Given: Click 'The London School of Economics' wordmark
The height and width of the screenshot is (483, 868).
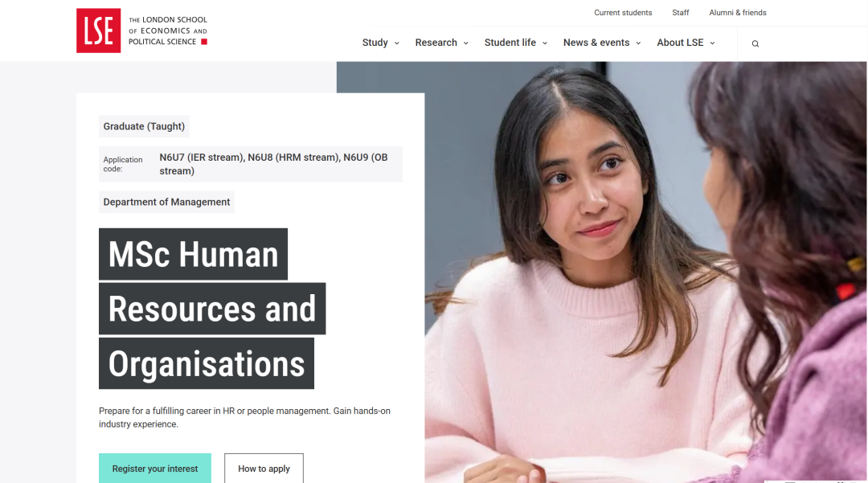Looking at the screenshot, I should [x=168, y=31].
